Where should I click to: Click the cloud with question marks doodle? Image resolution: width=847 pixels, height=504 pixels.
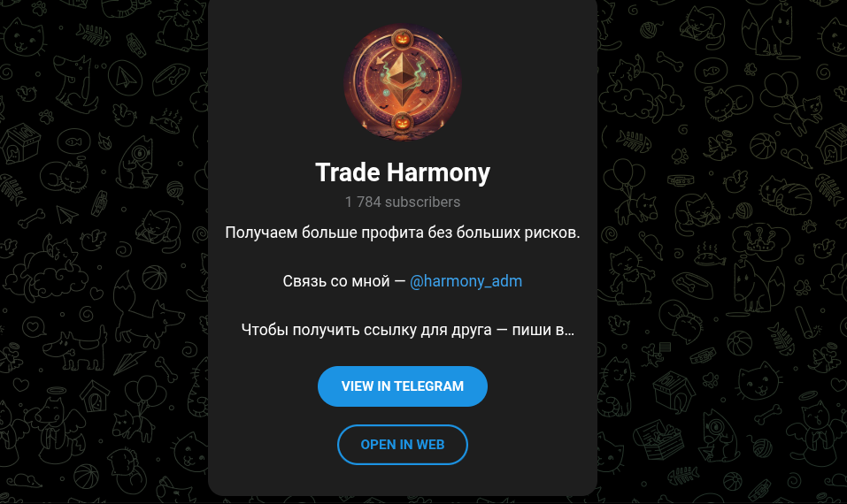coord(760,241)
